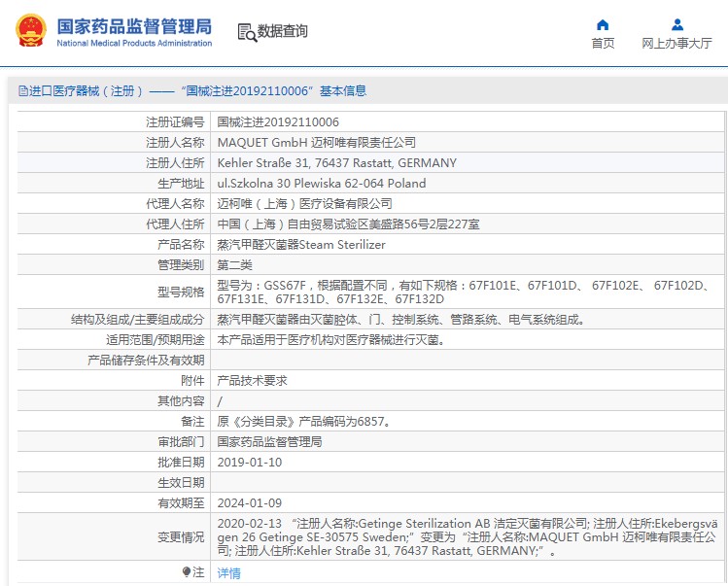Click the 结构及组成/主要组成成分 label
Viewport: 728px width, 586px height.
click(x=137, y=320)
